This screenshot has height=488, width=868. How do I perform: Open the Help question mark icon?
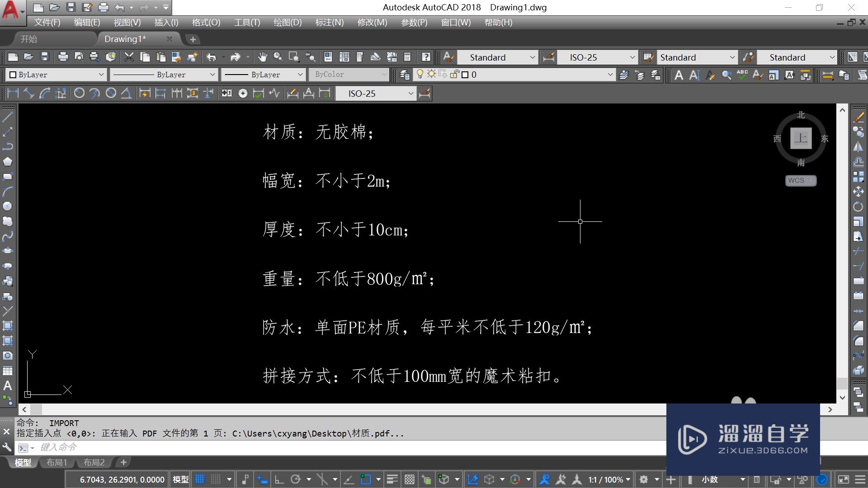coord(426,57)
